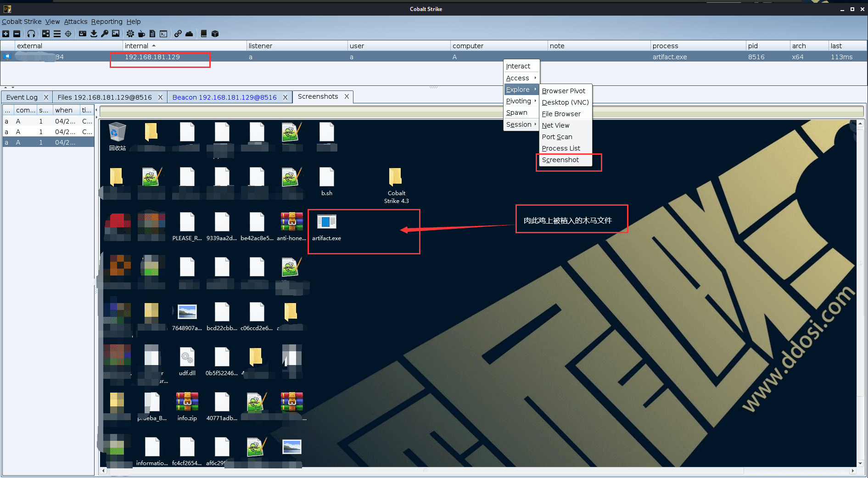Screen dimensions: 868x478
Task: Click the Manage Web Server cloud icon
Action: tap(189, 34)
